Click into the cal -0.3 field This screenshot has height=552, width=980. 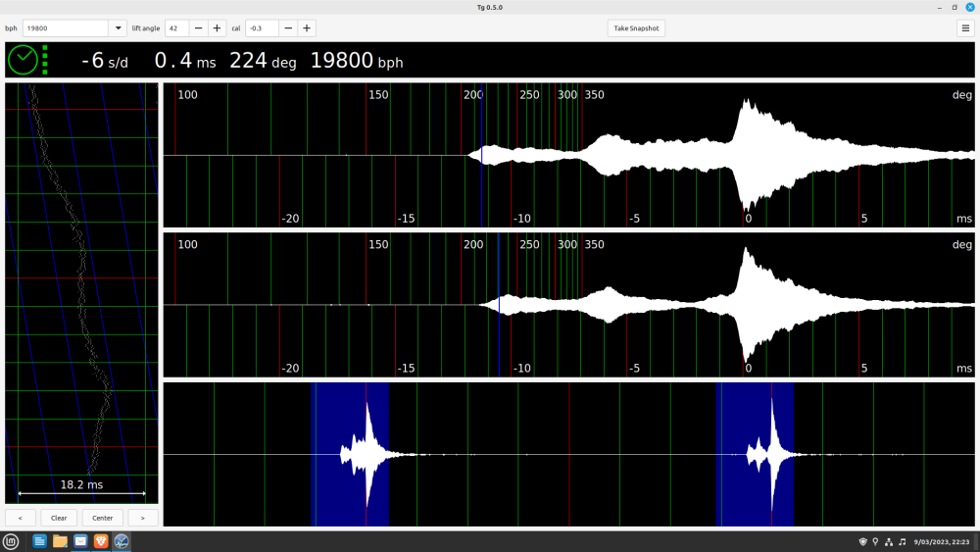click(262, 28)
